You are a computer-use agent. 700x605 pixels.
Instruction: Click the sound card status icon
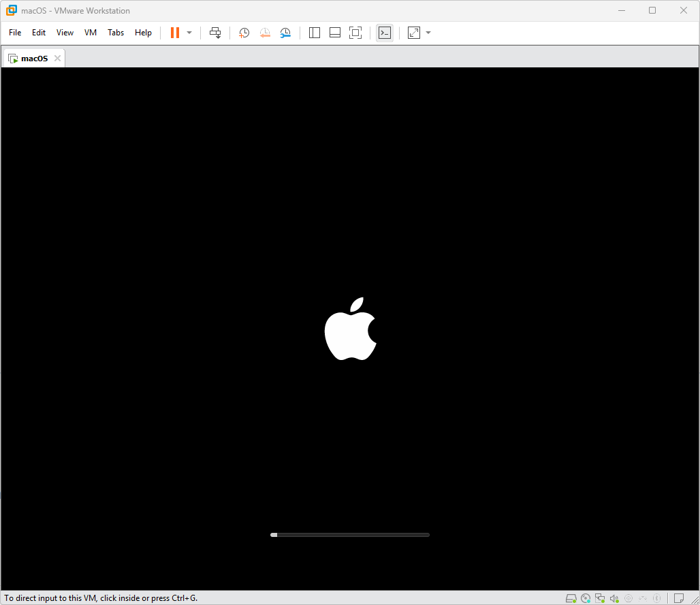614,598
